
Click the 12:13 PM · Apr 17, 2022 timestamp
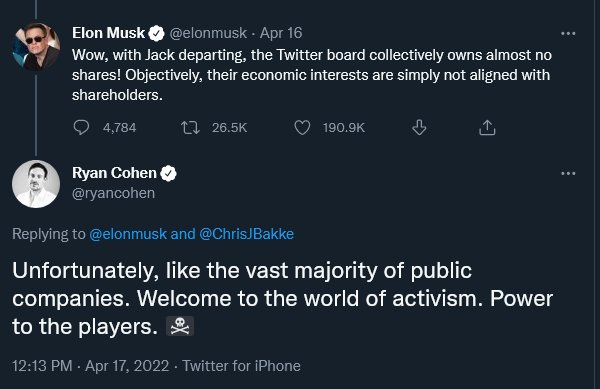(x=90, y=366)
